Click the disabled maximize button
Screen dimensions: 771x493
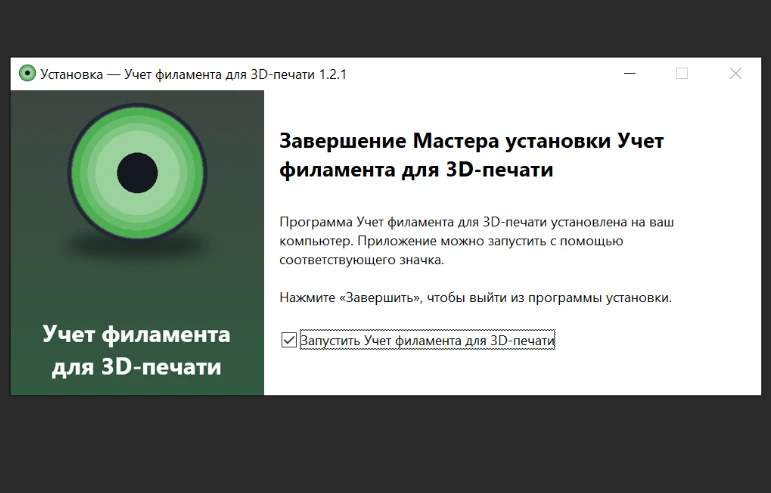coord(682,74)
